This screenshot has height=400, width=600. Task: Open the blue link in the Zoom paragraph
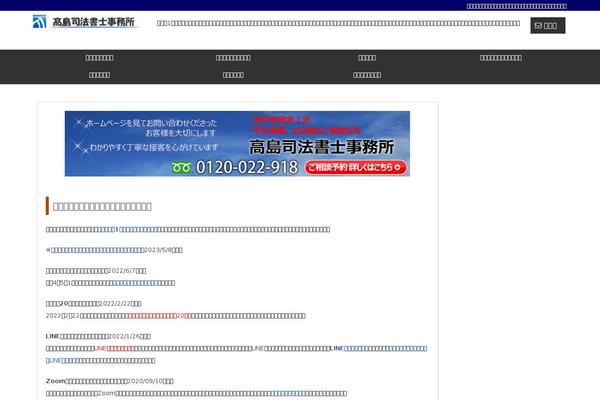287,393
